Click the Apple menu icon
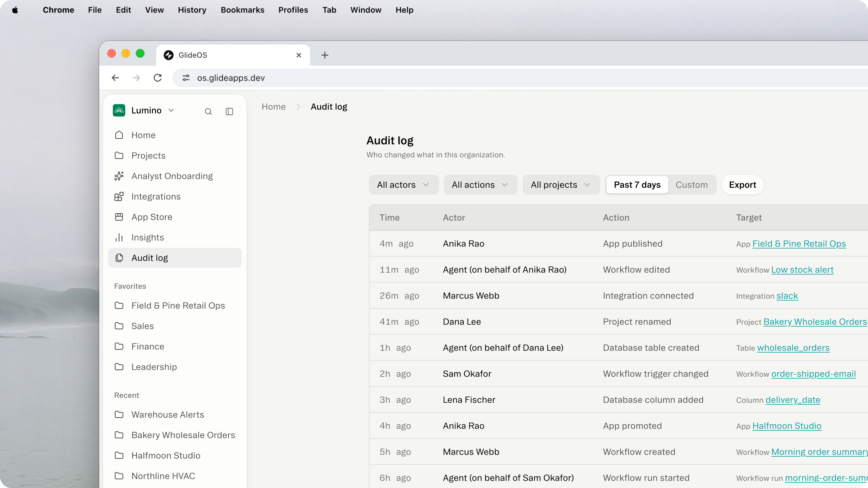 pyautogui.click(x=15, y=10)
